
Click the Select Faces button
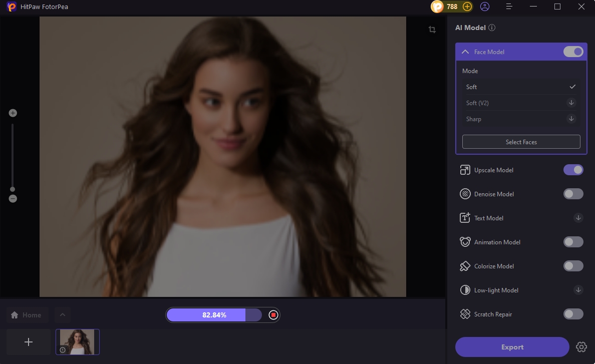click(521, 142)
